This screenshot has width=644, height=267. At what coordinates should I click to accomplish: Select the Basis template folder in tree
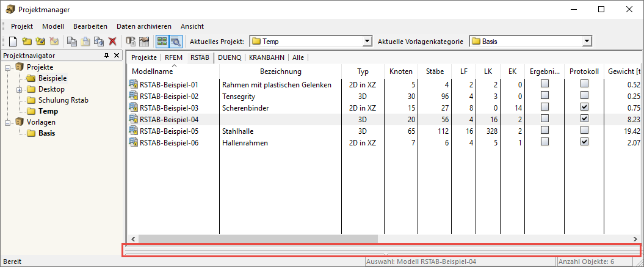coord(46,133)
